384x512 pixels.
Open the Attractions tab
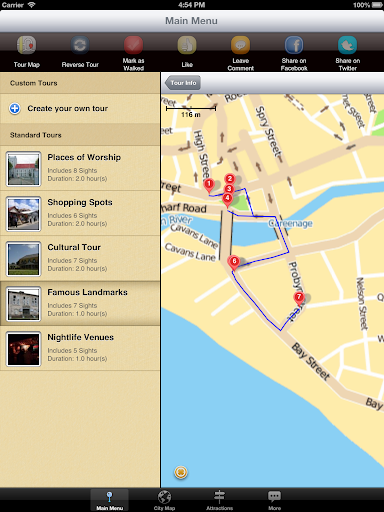click(219, 500)
